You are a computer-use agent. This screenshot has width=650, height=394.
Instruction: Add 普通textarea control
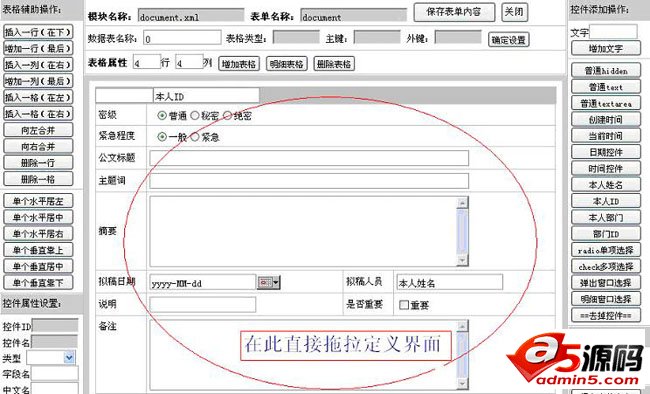tap(606, 103)
